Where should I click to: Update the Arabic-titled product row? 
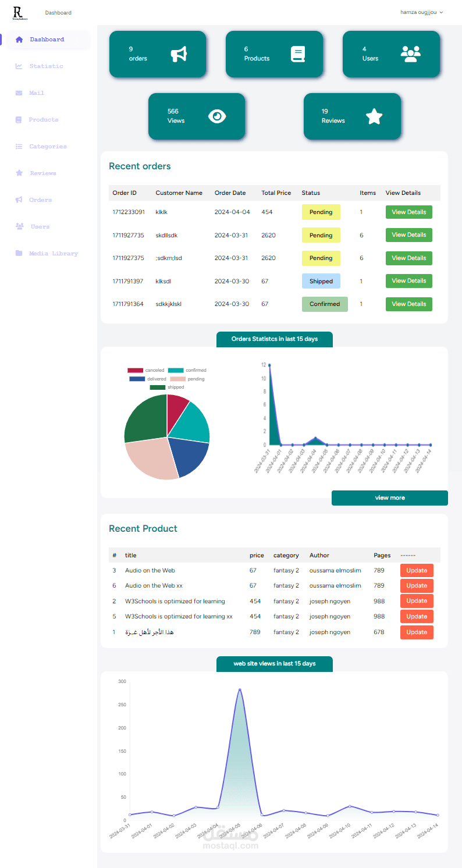point(417,632)
